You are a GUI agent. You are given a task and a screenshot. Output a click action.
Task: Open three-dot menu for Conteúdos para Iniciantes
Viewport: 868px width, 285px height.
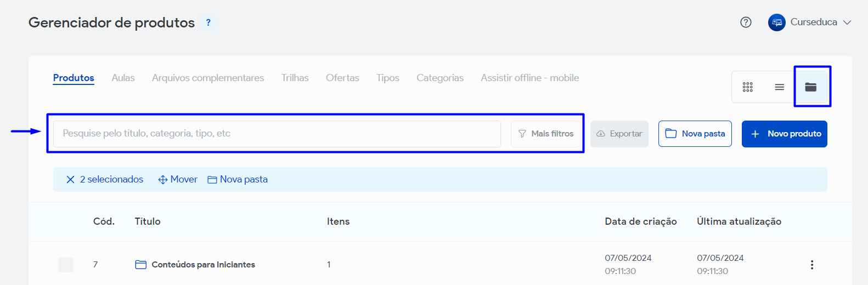(811, 265)
